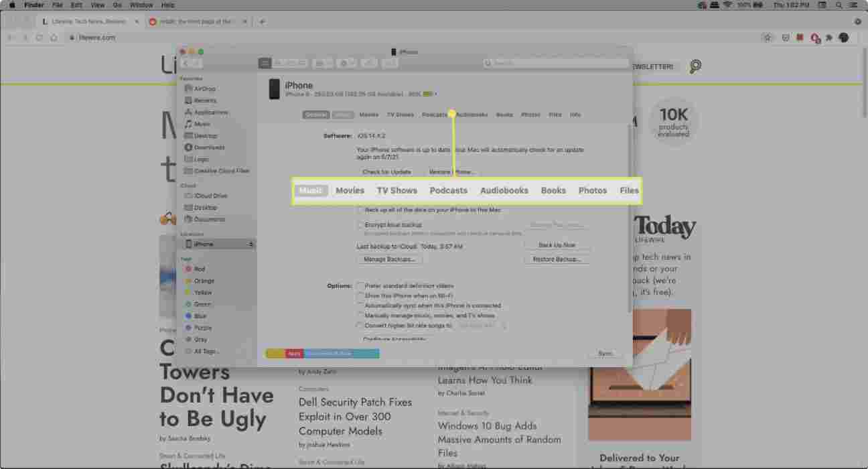This screenshot has height=469, width=868.
Task: Select iCloud Drive in the sidebar
Action: 210,196
